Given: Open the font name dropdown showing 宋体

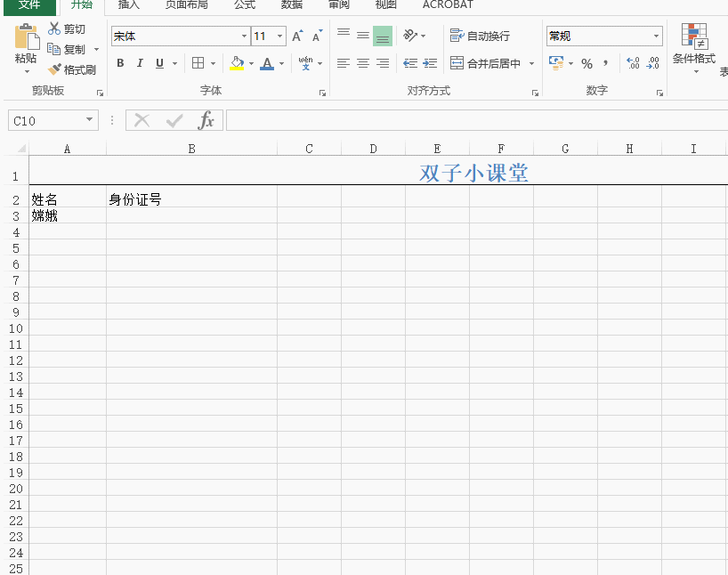Looking at the screenshot, I should (245, 36).
